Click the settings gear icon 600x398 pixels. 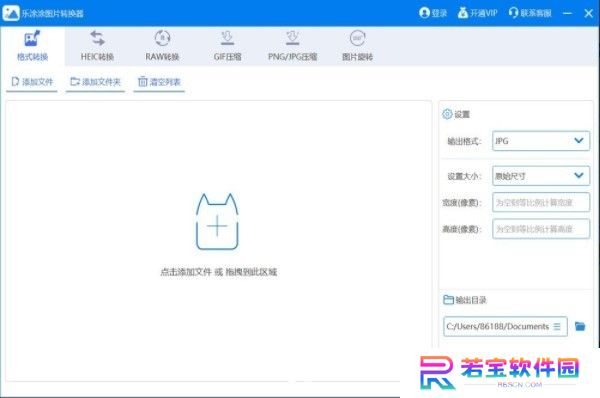[447, 114]
